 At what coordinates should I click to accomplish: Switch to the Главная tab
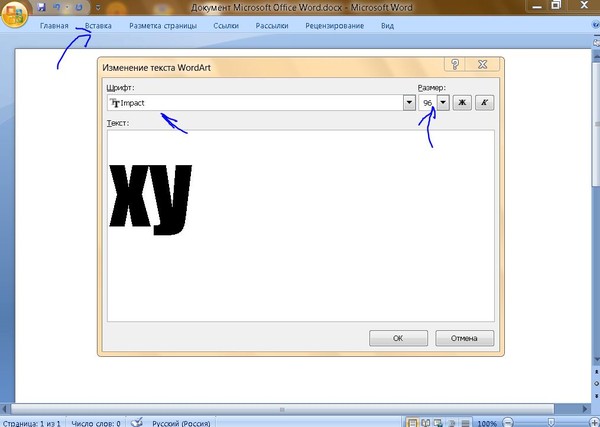tap(54, 26)
